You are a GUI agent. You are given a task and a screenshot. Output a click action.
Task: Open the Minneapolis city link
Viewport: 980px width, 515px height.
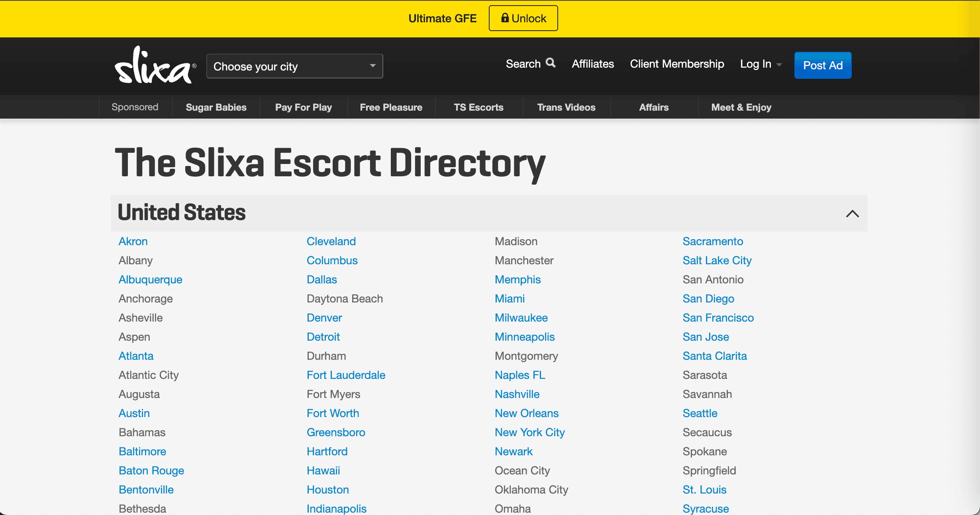[x=525, y=337]
